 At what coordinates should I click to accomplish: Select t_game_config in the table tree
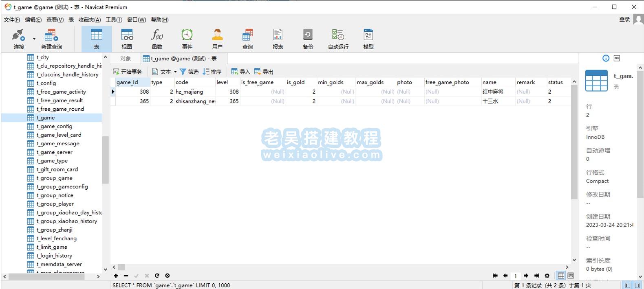tap(54, 126)
